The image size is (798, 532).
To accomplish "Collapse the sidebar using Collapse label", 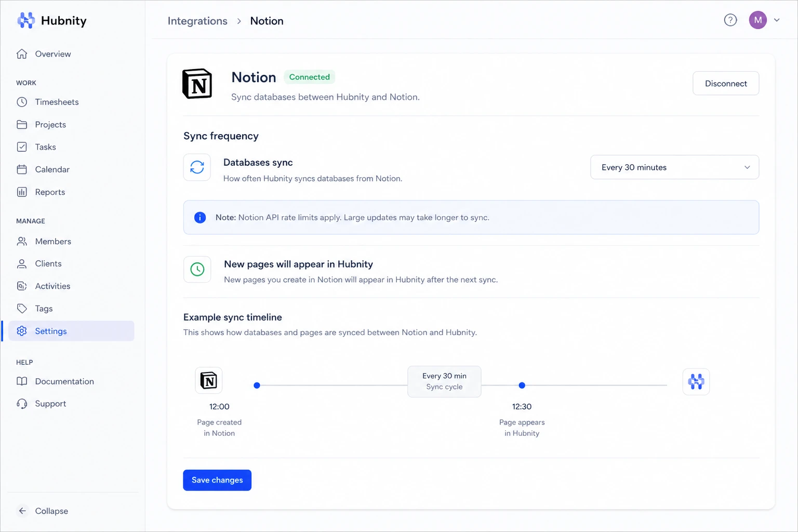I will 51,511.
